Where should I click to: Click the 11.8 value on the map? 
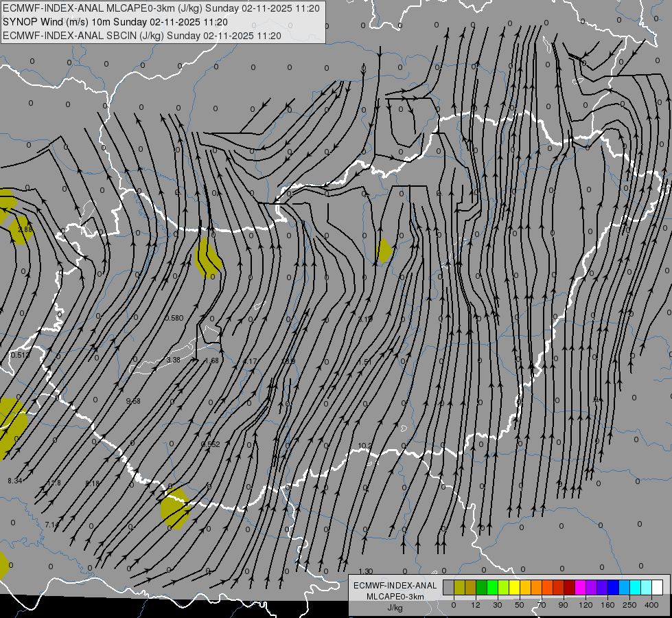point(54,483)
